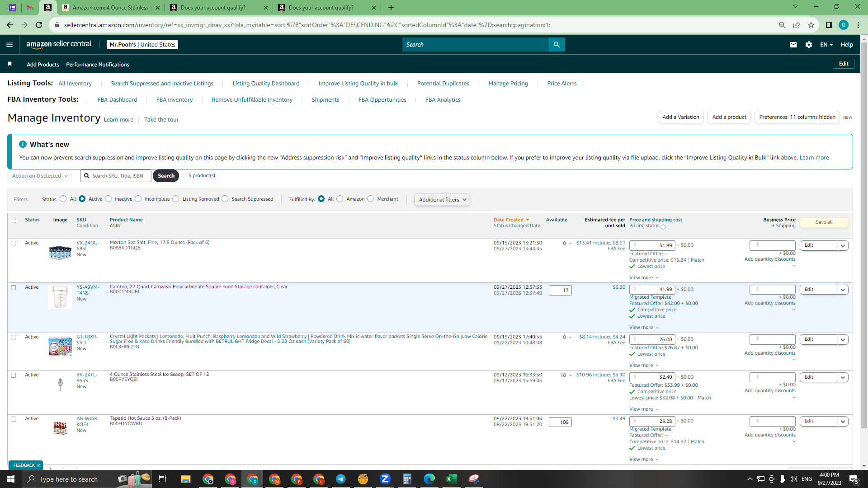868x488 pixels.
Task: Go back with the browser back arrow
Action: click(x=10, y=25)
